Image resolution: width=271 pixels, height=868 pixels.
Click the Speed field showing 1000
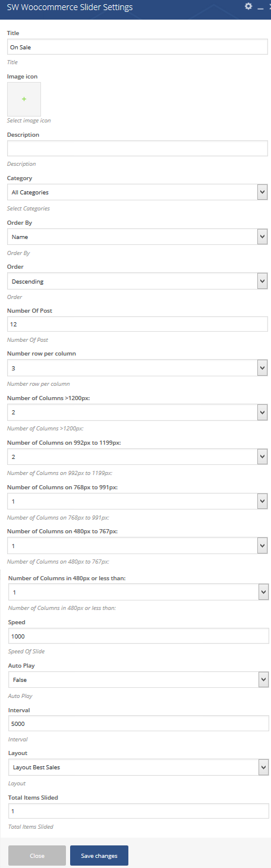(x=138, y=636)
